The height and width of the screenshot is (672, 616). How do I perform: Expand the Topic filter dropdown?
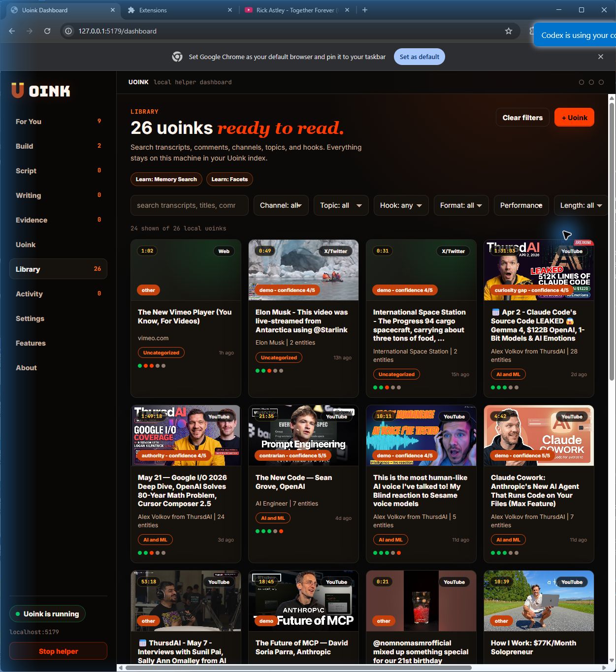click(341, 205)
